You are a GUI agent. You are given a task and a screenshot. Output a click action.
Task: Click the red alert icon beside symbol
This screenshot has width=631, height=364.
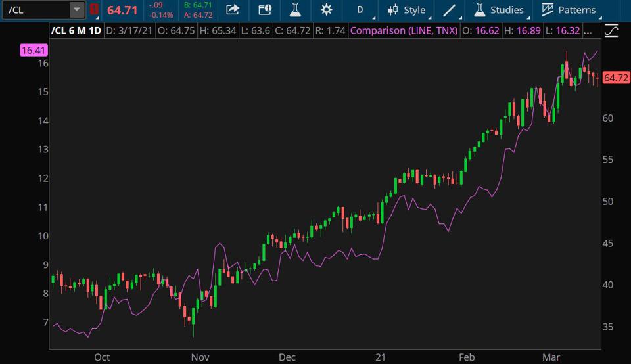(x=94, y=10)
